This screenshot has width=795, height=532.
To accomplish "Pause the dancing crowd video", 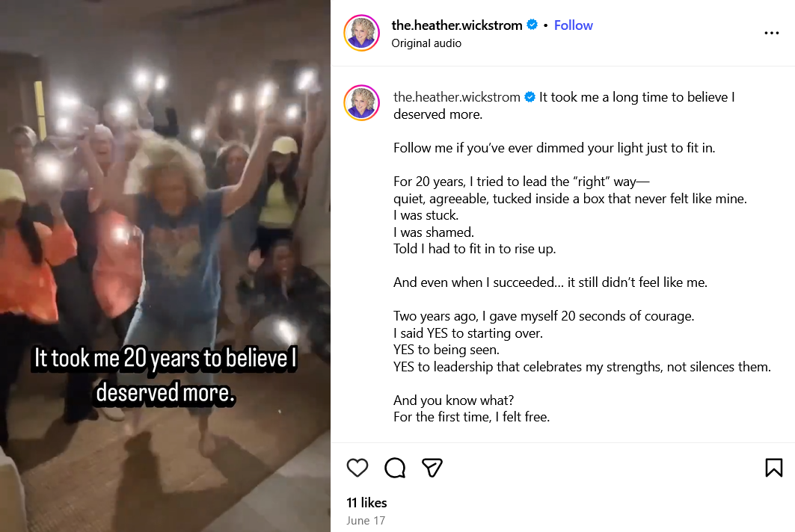I will (x=165, y=224).
